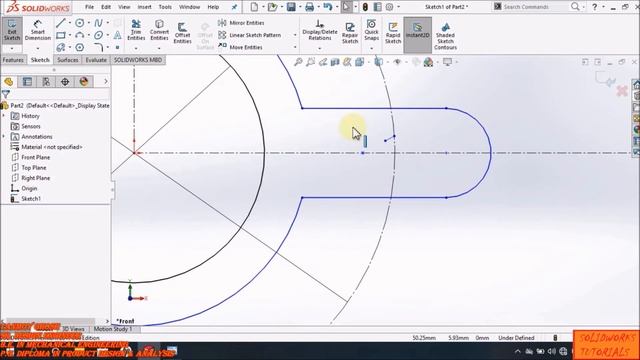This screenshot has width=640, height=360.
Task: Select the Spline sketch tool
Action: 98,23
